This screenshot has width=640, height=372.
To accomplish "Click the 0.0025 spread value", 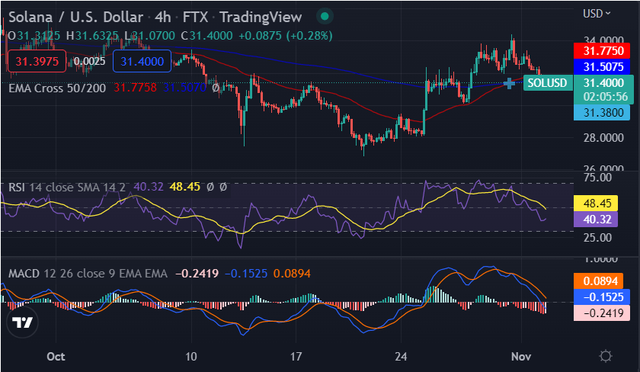I will (x=89, y=61).
